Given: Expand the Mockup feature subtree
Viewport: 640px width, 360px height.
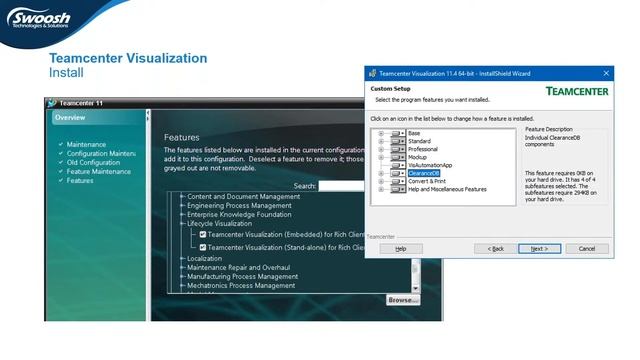Looking at the screenshot, I should tap(381, 157).
